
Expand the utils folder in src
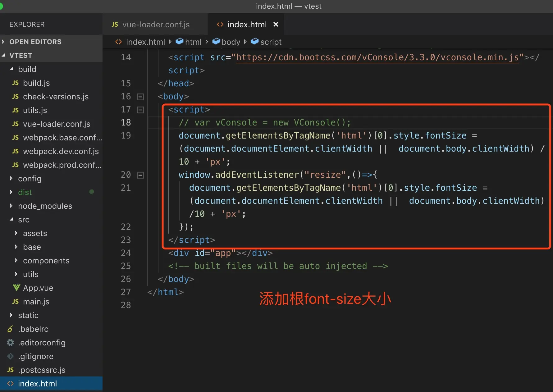click(16, 274)
